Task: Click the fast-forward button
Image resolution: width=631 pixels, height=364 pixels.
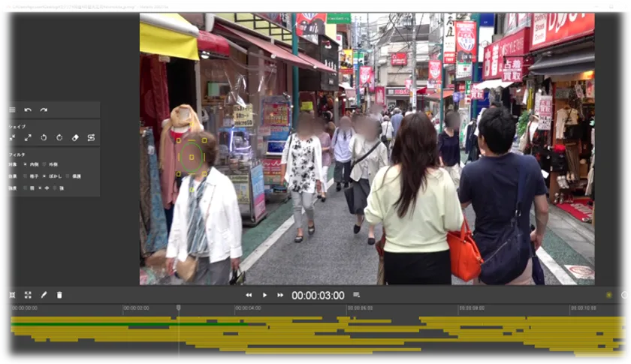Action: (280, 296)
